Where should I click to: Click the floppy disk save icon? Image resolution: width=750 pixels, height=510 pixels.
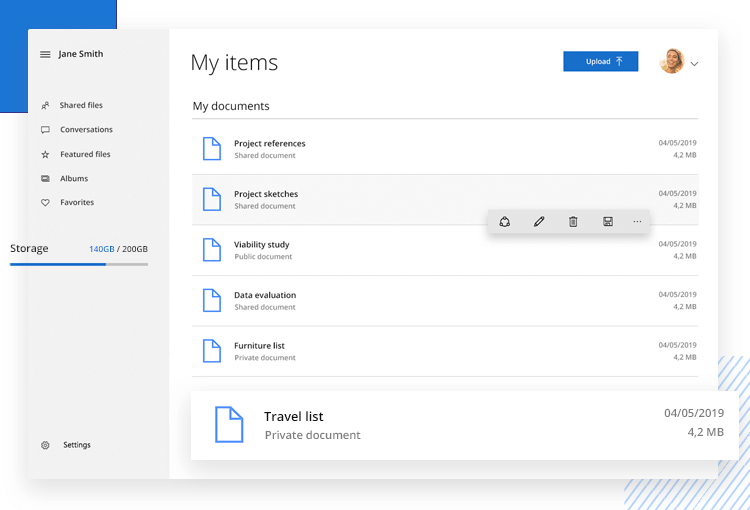point(607,222)
